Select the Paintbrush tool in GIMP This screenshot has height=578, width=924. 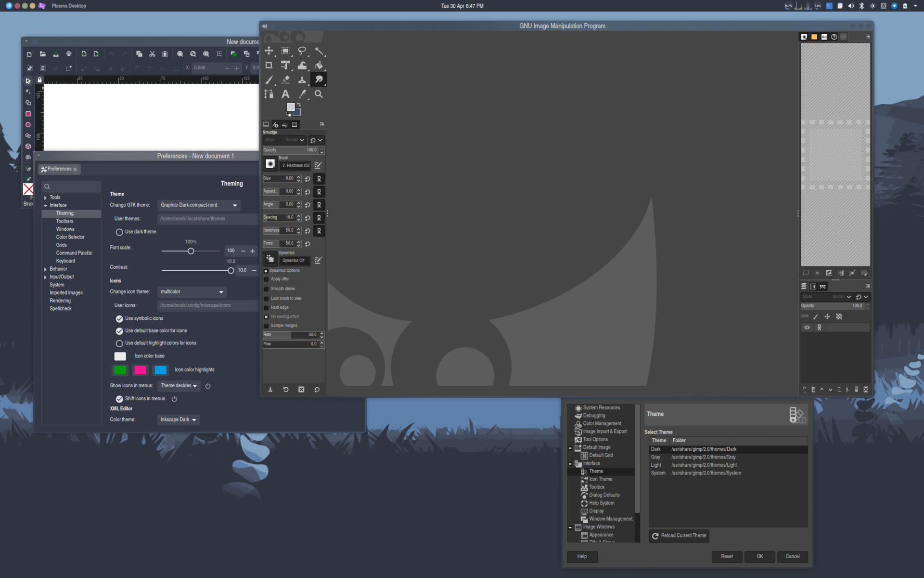pyautogui.click(x=269, y=80)
